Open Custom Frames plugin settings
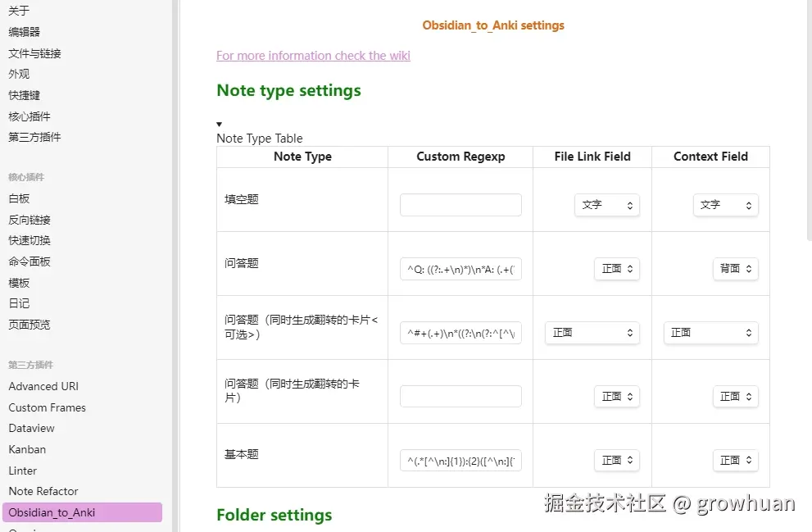The height and width of the screenshot is (532, 812). tap(48, 407)
